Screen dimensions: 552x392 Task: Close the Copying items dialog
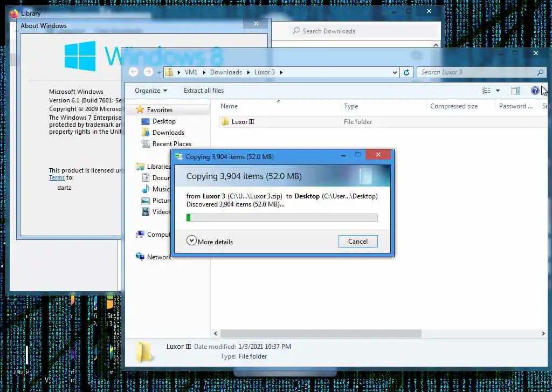point(378,155)
